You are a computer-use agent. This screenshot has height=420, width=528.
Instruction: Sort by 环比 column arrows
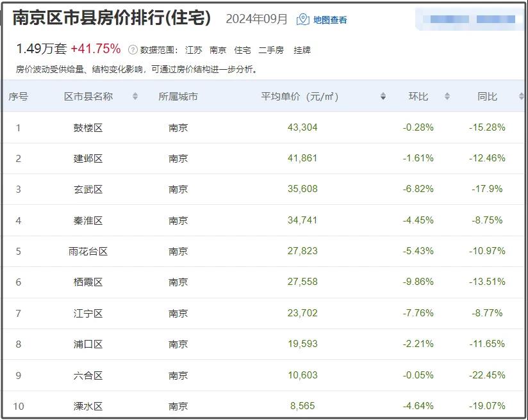pos(447,97)
